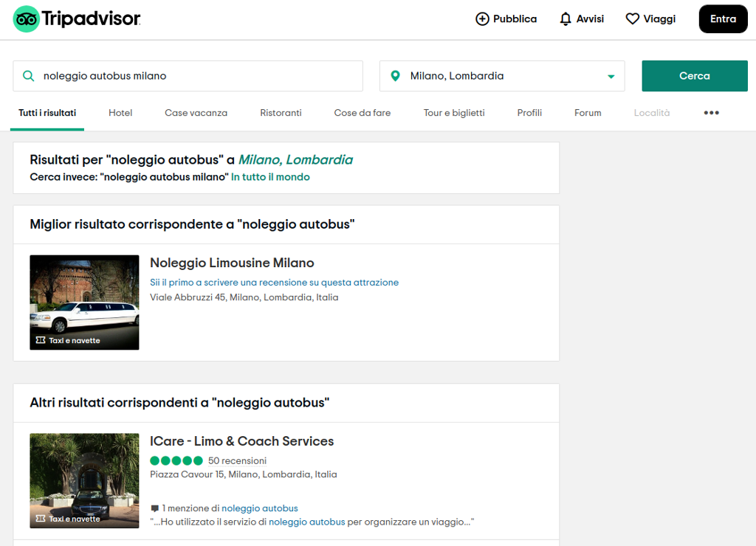
Task: Click the bell icon for Avvisi
Action: tap(566, 18)
